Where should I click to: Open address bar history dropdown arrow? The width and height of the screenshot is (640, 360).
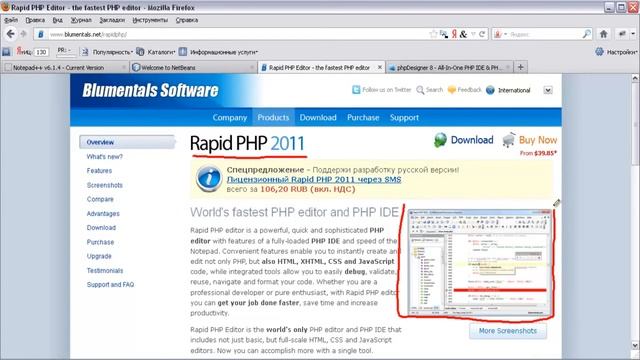[x=473, y=34]
